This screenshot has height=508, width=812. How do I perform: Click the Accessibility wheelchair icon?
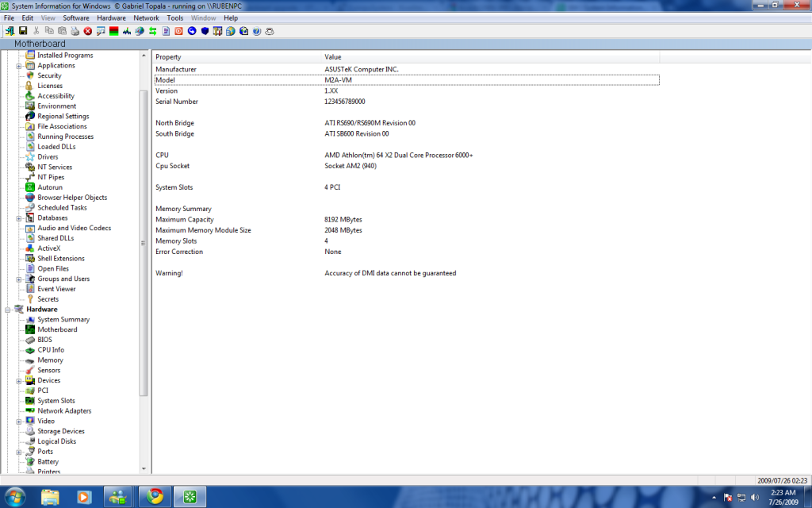(x=30, y=96)
